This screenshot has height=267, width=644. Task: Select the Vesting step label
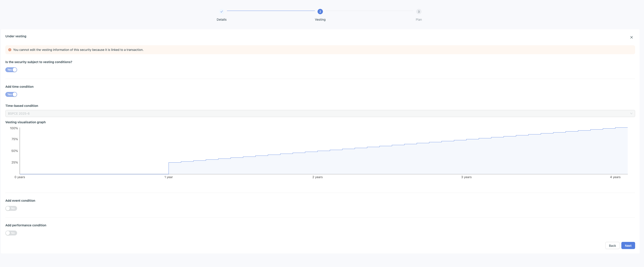(320, 20)
